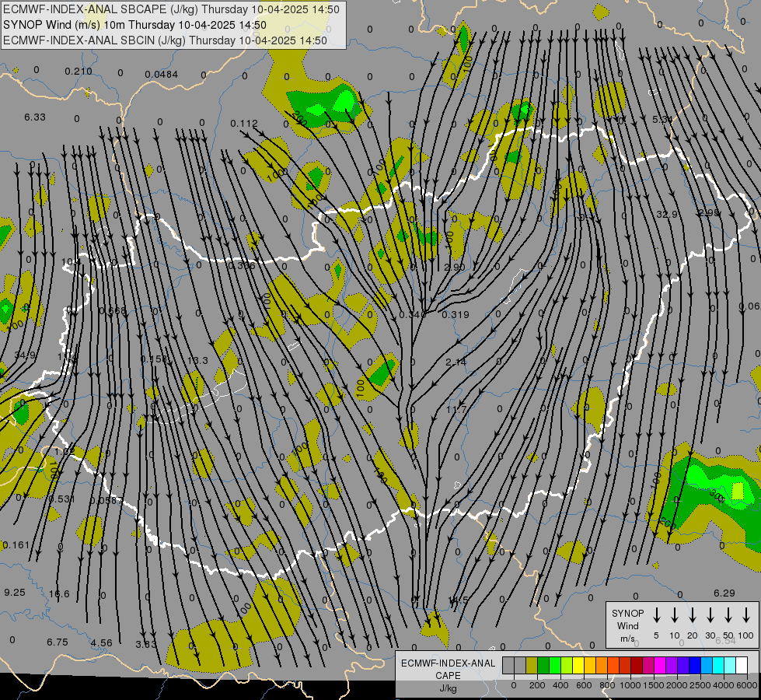Select the SYNOP Wind 10m title line
Screen dimensions: 761x700
pos(135,25)
